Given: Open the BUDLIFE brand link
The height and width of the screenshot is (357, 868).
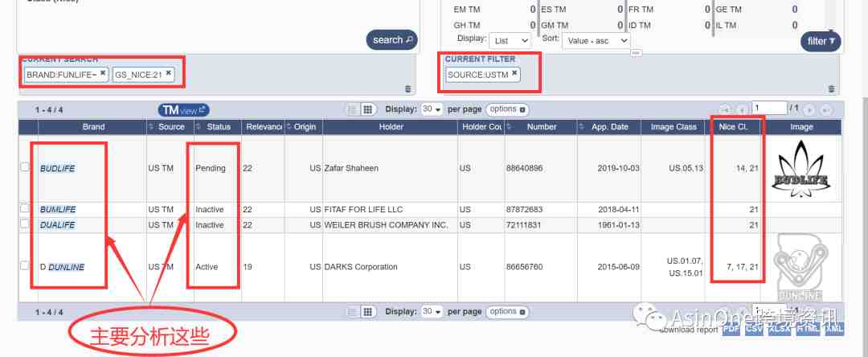Looking at the screenshot, I should [x=58, y=168].
